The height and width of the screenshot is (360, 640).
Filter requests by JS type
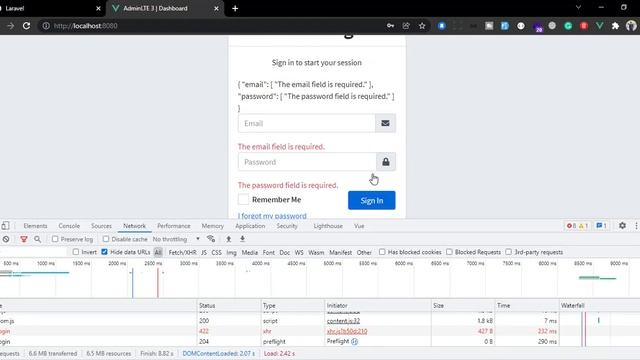click(x=204, y=252)
